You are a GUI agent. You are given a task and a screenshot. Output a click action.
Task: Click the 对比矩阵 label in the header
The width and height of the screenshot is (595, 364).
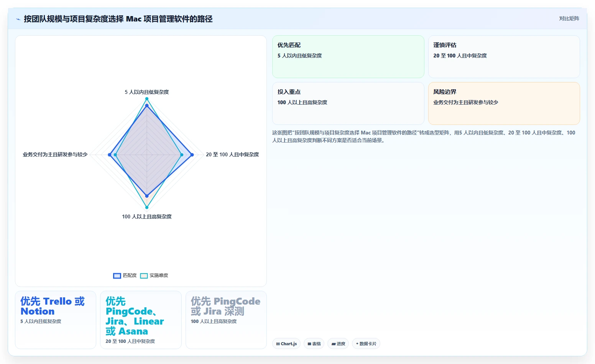[x=569, y=18]
